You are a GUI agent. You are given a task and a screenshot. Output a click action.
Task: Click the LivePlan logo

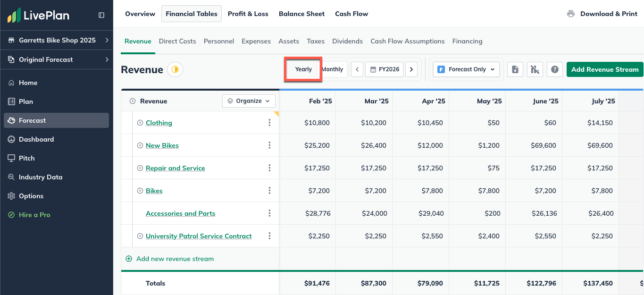(x=38, y=15)
